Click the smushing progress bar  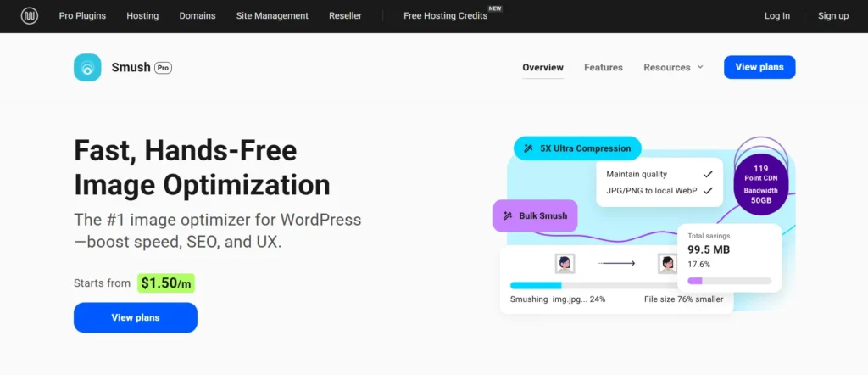593,286
